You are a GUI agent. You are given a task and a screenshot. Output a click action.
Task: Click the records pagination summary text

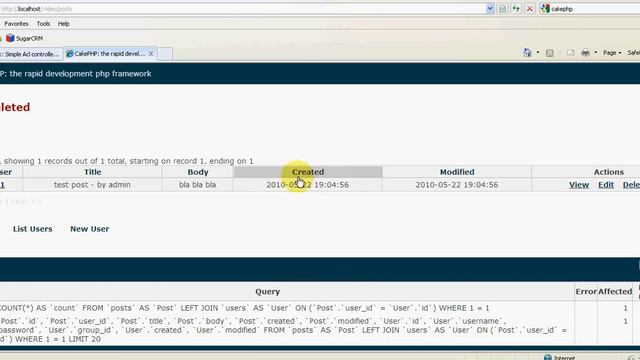point(127,161)
